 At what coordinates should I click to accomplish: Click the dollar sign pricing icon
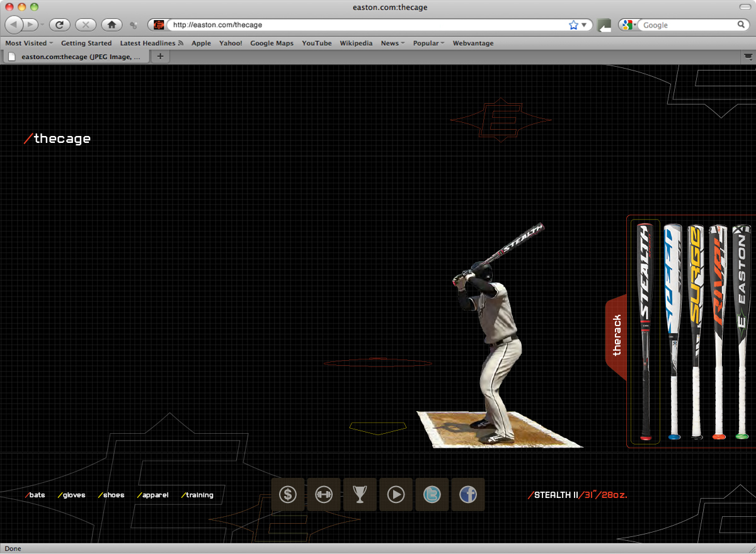[x=288, y=494]
